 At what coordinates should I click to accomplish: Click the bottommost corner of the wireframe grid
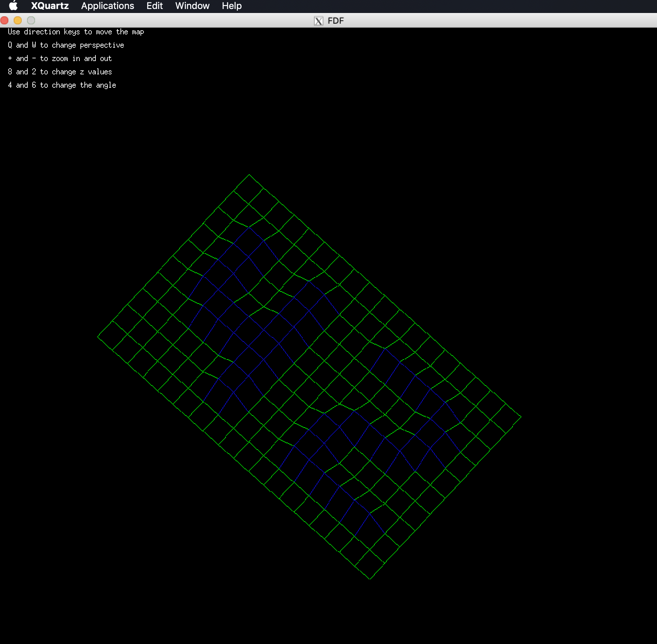370,579
